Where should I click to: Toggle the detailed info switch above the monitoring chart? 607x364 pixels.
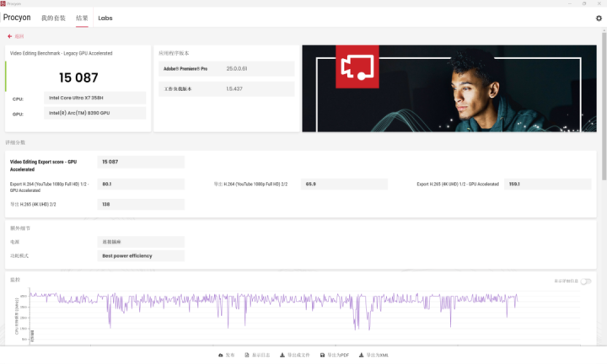[x=585, y=281]
